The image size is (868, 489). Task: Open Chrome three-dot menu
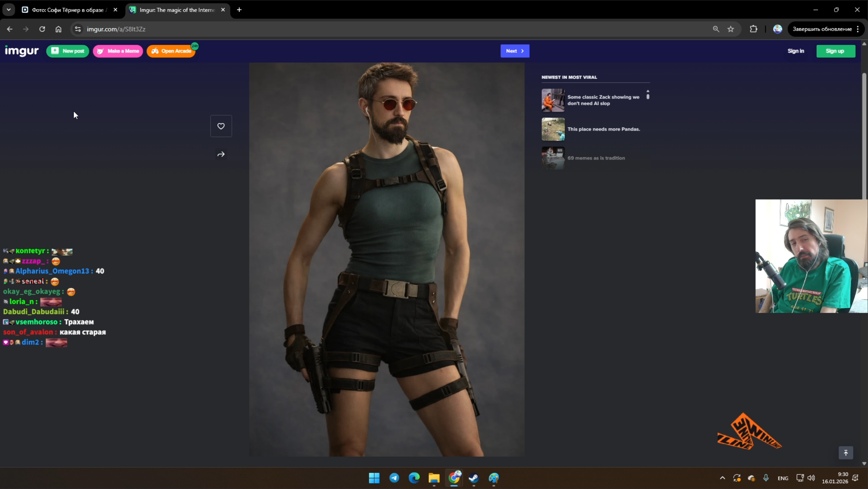[858, 29]
